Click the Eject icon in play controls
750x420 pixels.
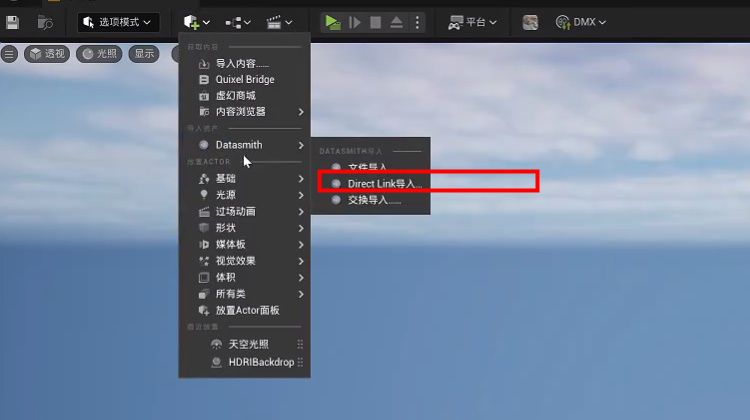click(x=397, y=21)
